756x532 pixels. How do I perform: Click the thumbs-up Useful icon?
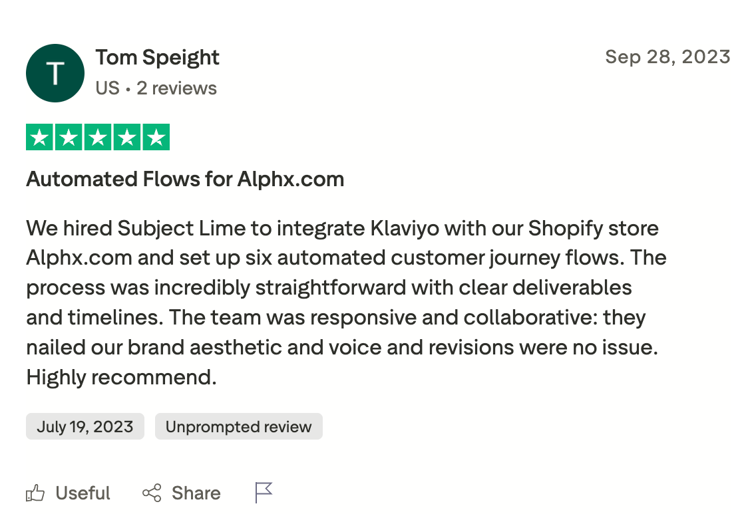35,493
